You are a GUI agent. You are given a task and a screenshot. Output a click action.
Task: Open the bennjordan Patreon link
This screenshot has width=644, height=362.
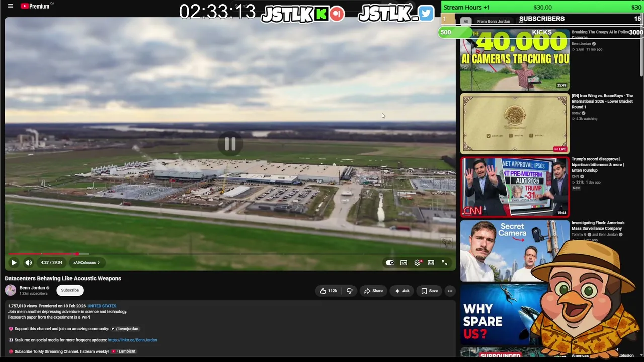pos(125,329)
